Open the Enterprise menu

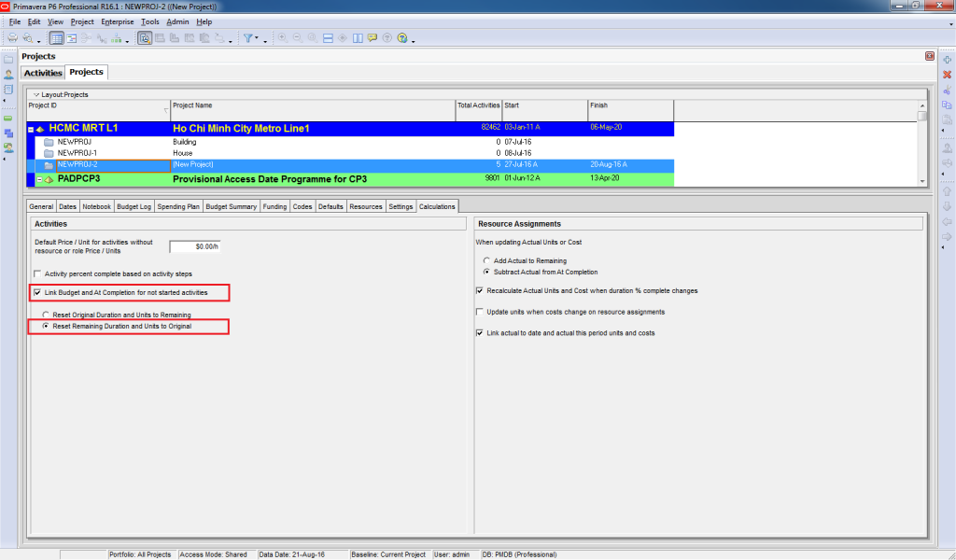(117, 22)
